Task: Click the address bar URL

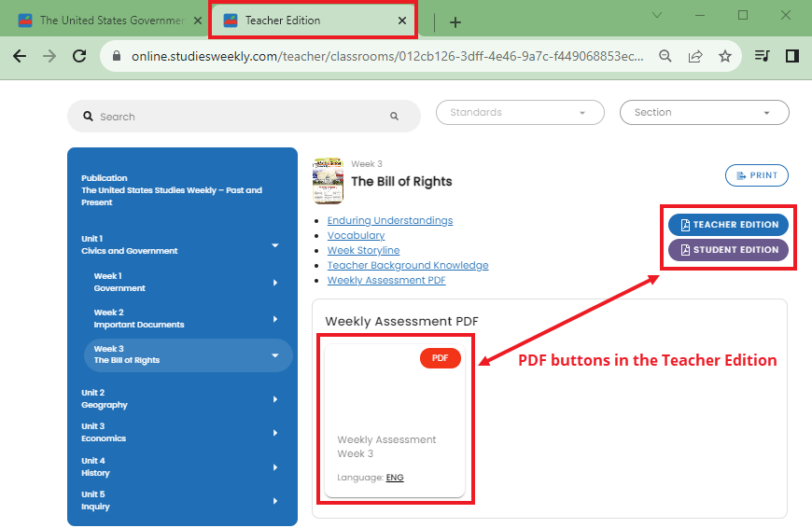Action: (386, 56)
